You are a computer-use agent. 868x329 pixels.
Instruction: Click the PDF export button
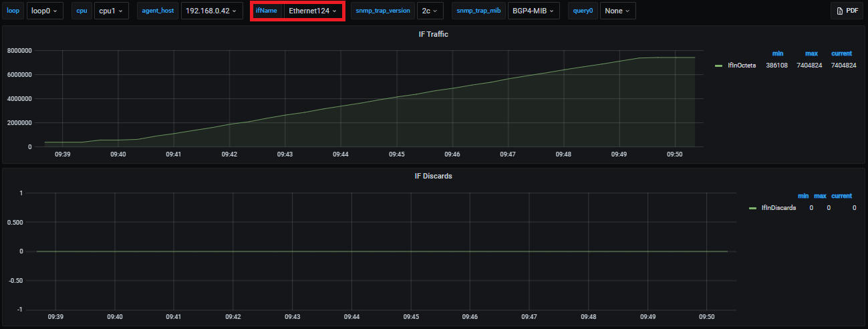coord(847,11)
